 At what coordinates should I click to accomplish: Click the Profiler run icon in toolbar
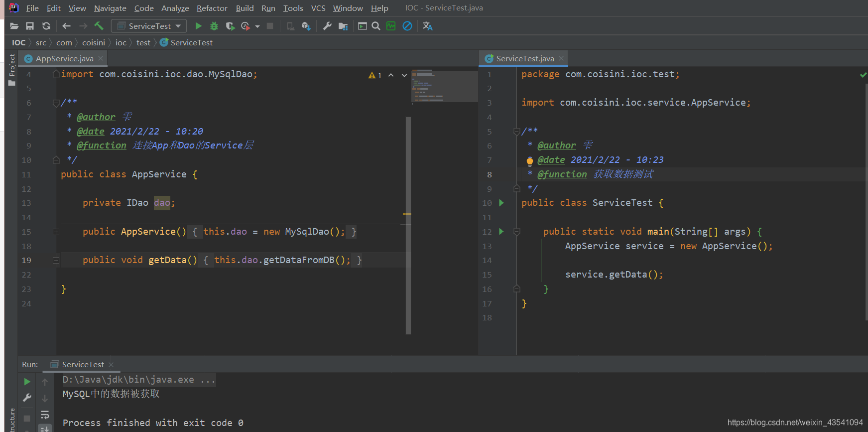(246, 26)
